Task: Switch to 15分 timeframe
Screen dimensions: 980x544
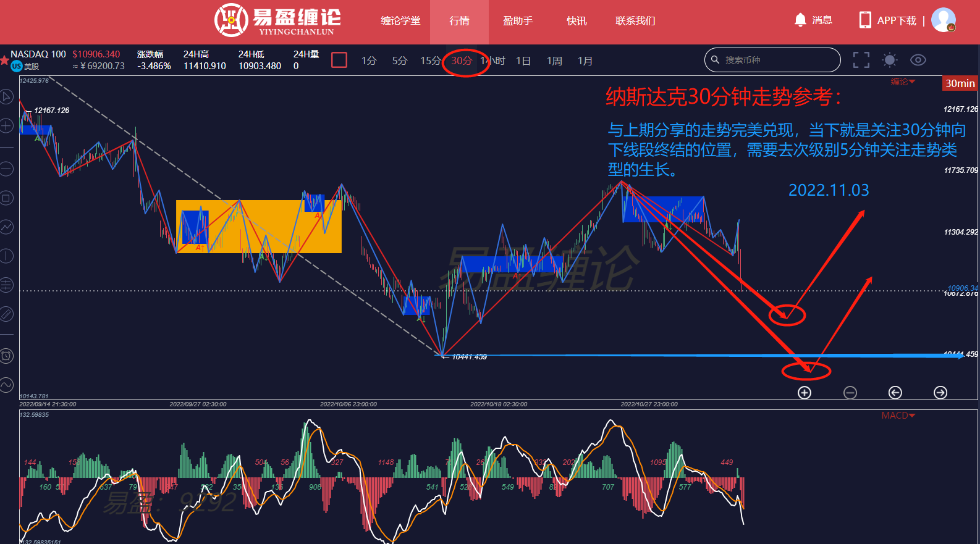Action: tap(431, 61)
